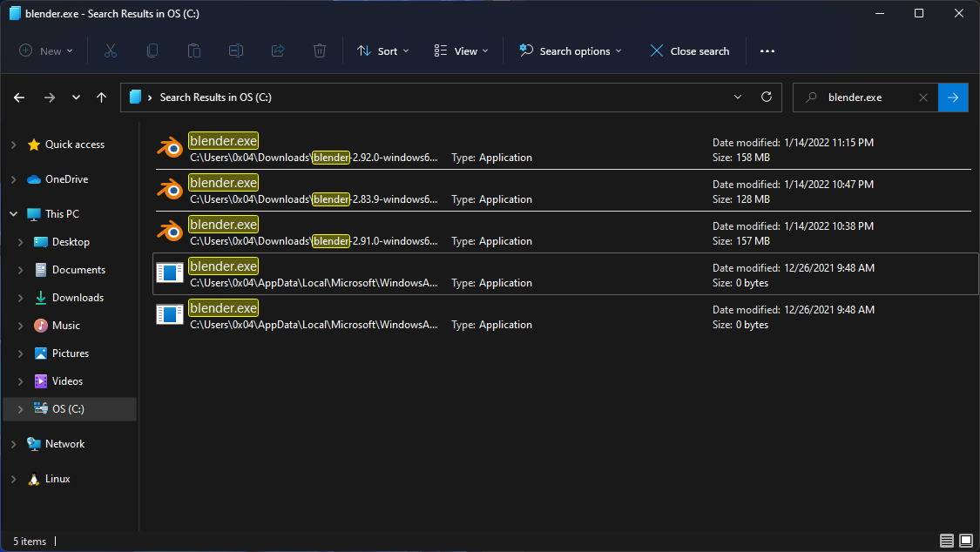Clear the search box with X icon

(923, 98)
